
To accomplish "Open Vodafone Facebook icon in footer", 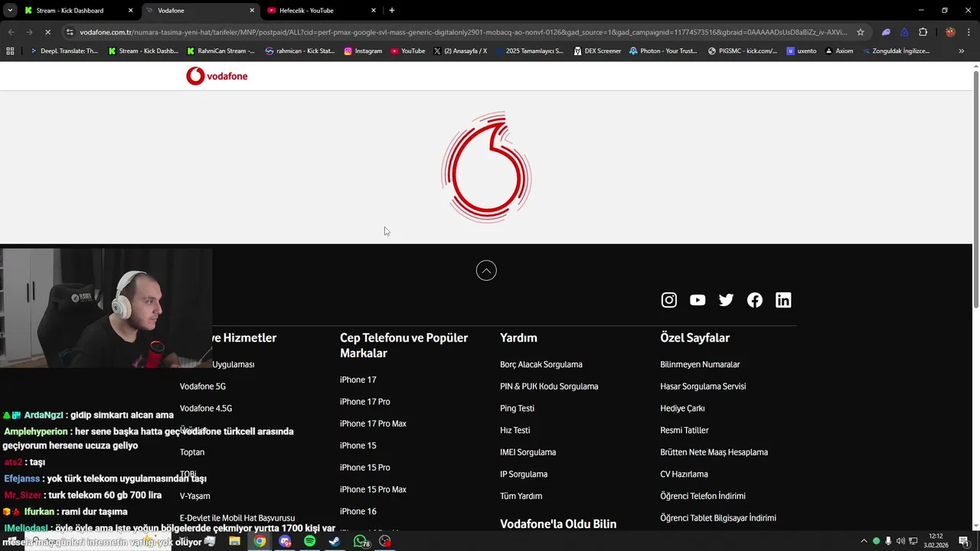I will click(x=755, y=300).
